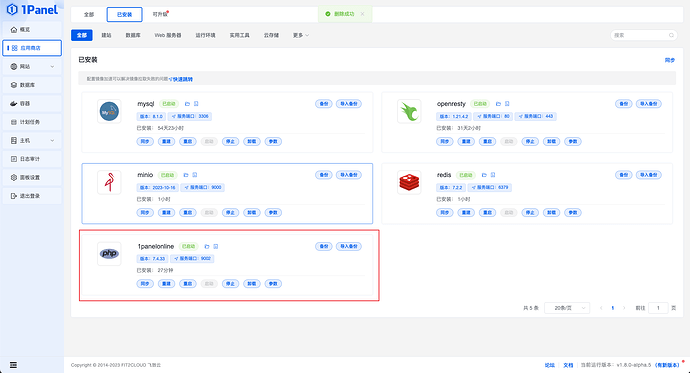
Task: Click the minio flamingo logo
Action: tap(109, 182)
